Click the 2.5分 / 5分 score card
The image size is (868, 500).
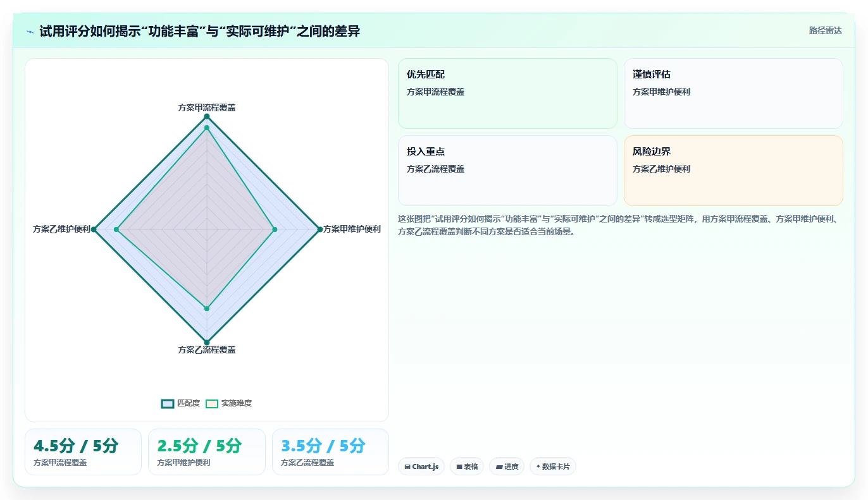click(207, 452)
